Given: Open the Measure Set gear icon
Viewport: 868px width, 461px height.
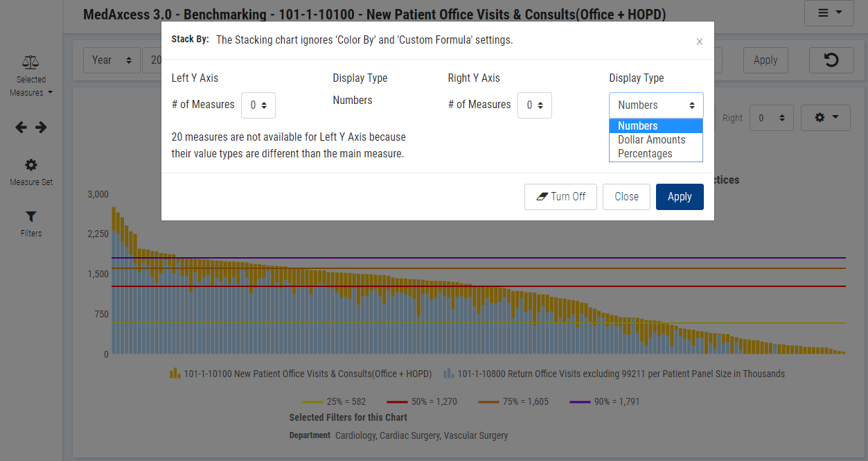Looking at the screenshot, I should point(31,166).
